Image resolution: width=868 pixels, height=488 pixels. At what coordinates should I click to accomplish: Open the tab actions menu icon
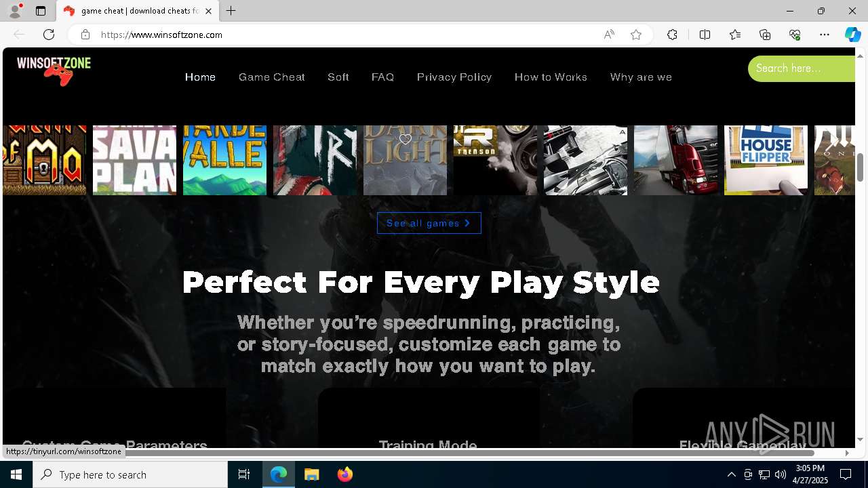[41, 11]
